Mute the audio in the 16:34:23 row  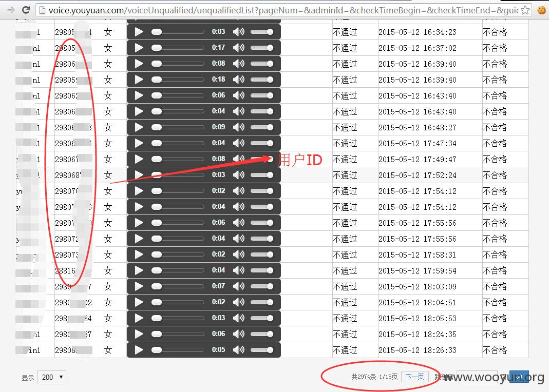[x=239, y=32]
